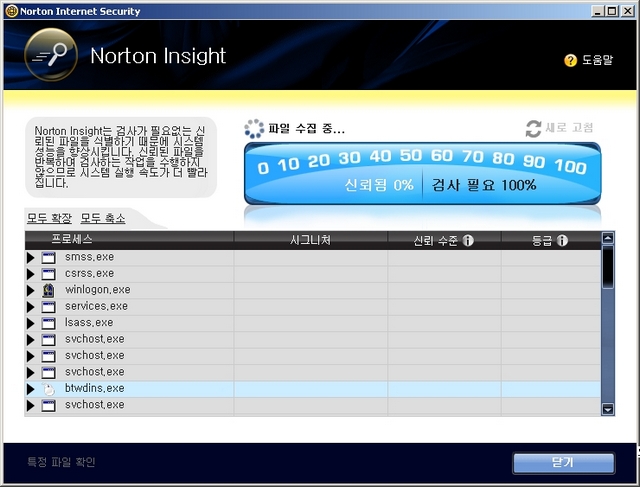Expand the smss.exe row
The height and width of the screenshot is (487, 640).
pyautogui.click(x=30, y=258)
